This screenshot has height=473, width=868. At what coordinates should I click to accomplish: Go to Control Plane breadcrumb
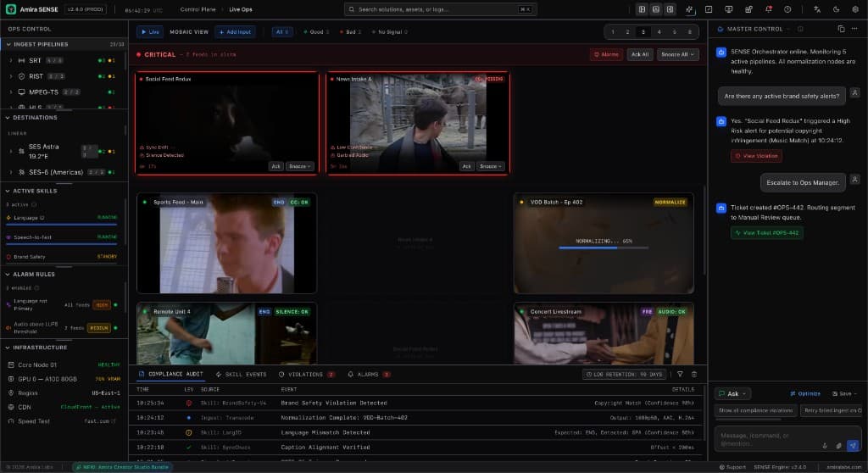(x=198, y=9)
